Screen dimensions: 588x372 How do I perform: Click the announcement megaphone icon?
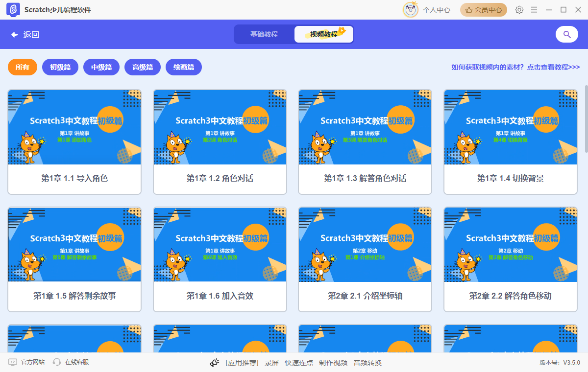[x=213, y=362]
